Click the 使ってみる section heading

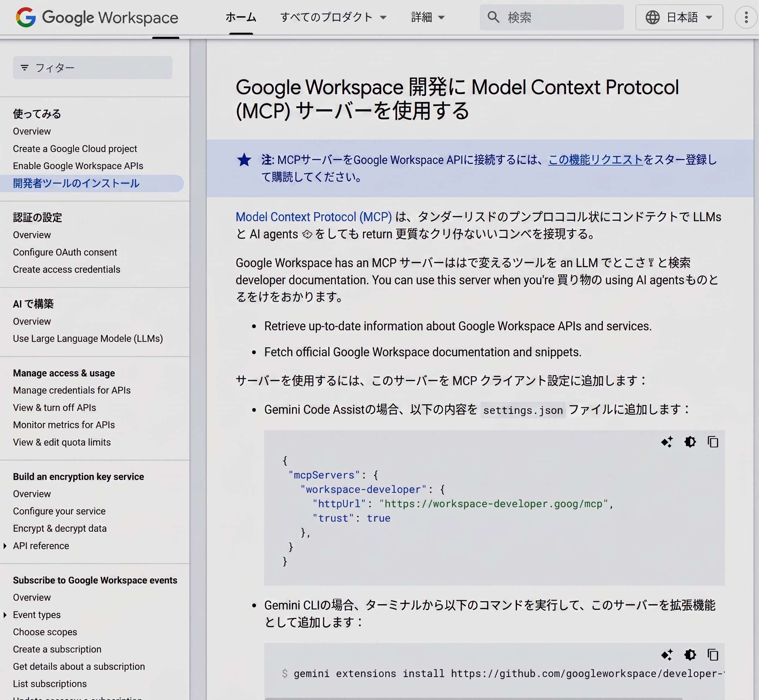[37, 114]
